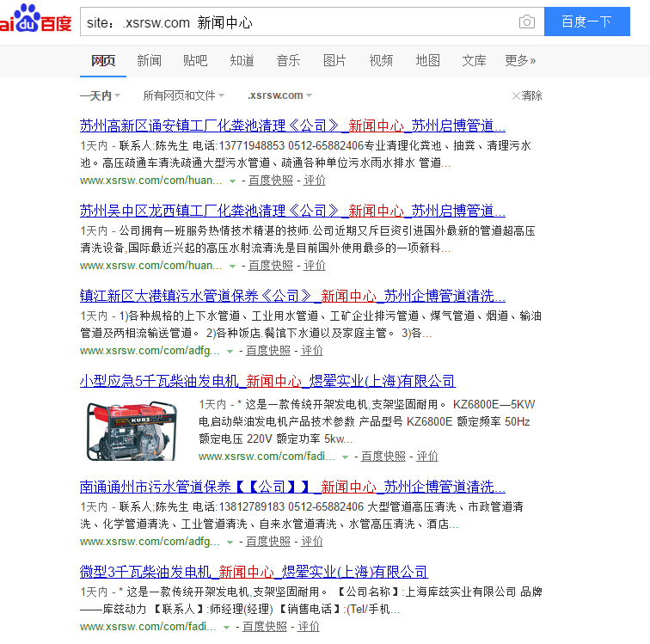Expand green arrow under 龙西镇 result
Image resolution: width=650 pixels, height=644 pixels.
click(x=232, y=267)
